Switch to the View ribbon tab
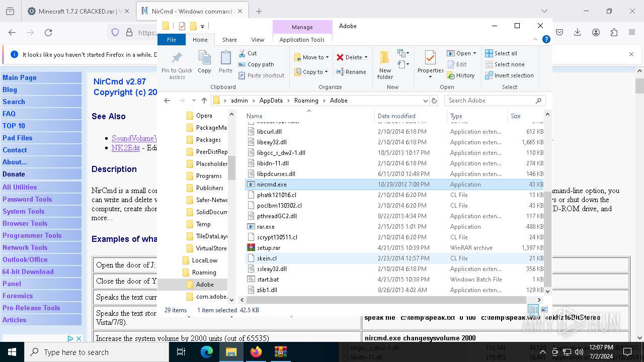This screenshot has height=362, width=644. click(x=258, y=40)
